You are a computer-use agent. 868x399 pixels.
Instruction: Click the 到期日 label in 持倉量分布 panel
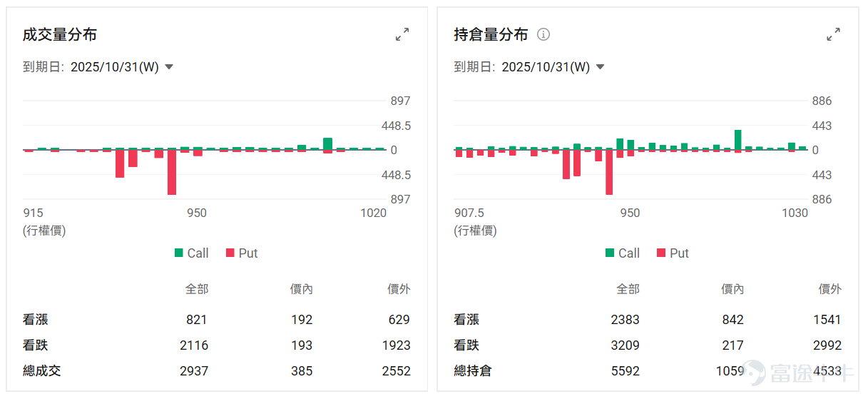click(474, 67)
